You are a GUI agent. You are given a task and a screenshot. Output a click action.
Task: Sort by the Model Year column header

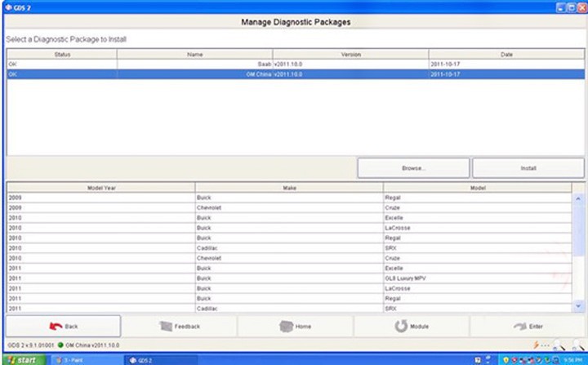101,188
